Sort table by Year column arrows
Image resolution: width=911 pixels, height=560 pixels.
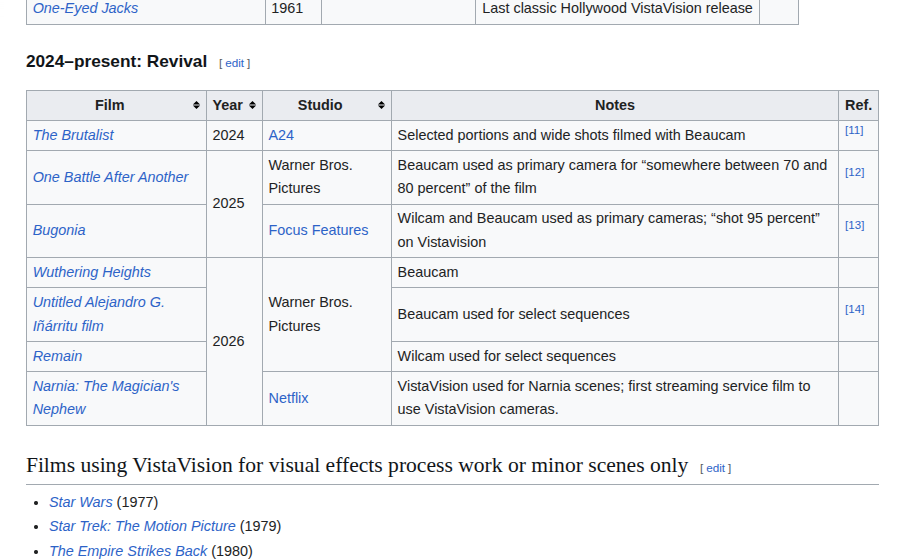tap(252, 105)
